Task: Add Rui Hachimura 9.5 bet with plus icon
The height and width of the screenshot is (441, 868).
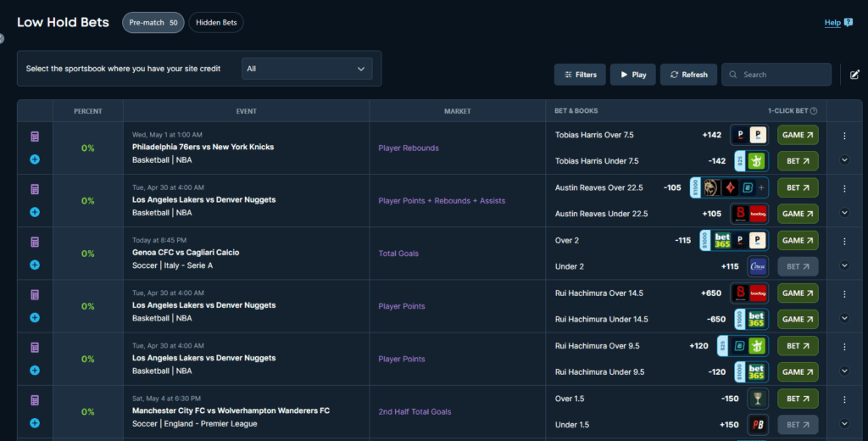Action: (35, 370)
